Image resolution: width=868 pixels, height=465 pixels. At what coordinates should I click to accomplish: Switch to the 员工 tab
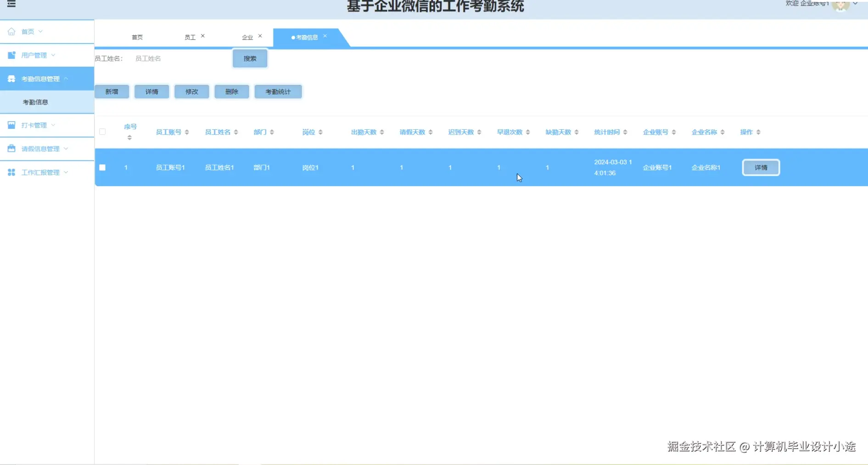[190, 37]
